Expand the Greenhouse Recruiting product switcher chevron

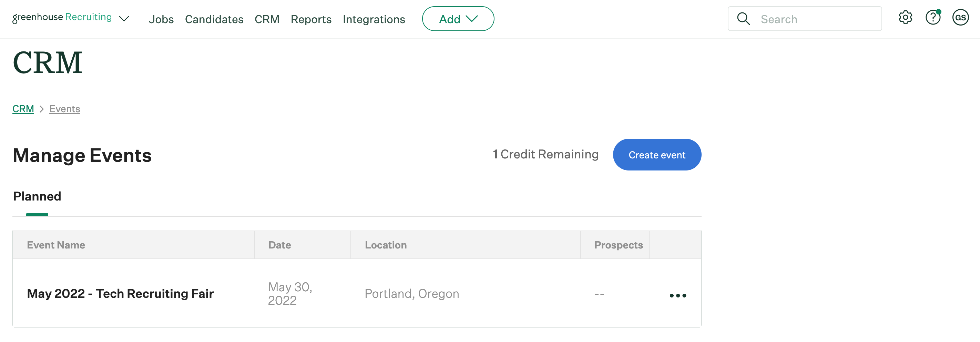[x=124, y=19]
